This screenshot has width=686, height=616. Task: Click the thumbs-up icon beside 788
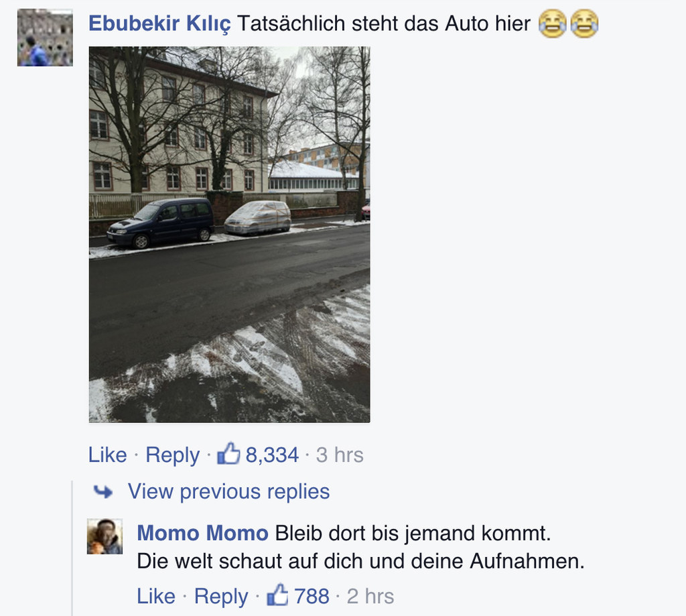click(277, 595)
